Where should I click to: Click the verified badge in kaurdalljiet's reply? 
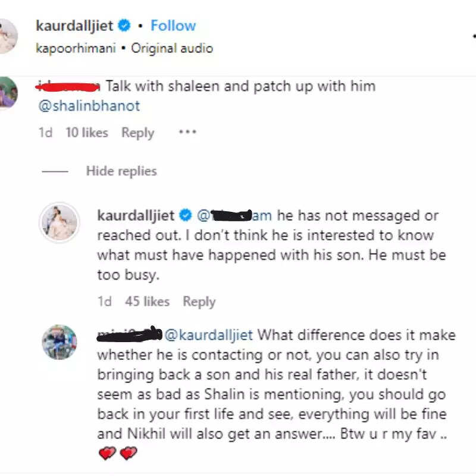point(186,215)
